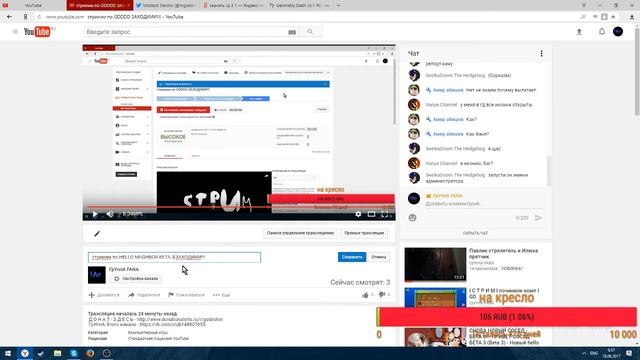Show hidden system tray icons chevron
The image size is (640, 360).
click(x=584, y=353)
